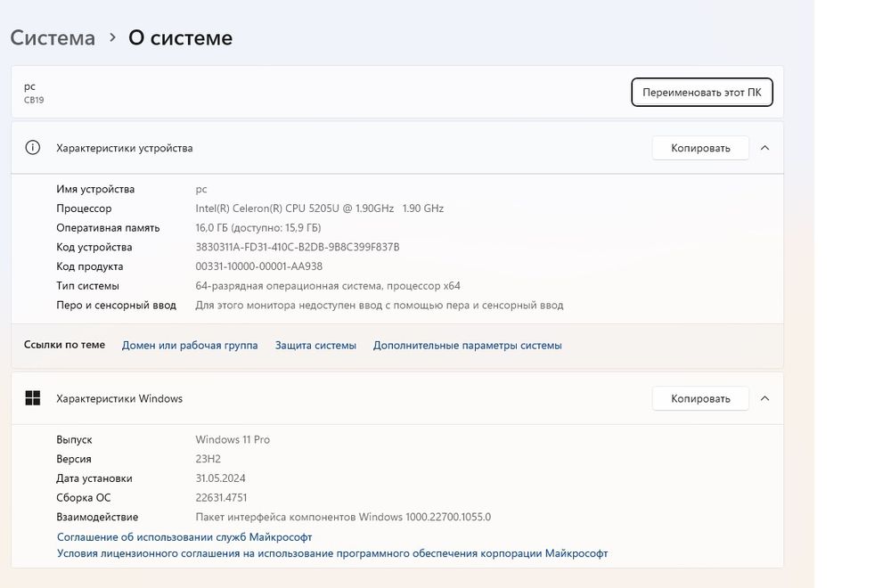Open Соглашение об использовании служб Майкрософт
The height and width of the screenshot is (588, 891).
pyautogui.click(x=184, y=537)
